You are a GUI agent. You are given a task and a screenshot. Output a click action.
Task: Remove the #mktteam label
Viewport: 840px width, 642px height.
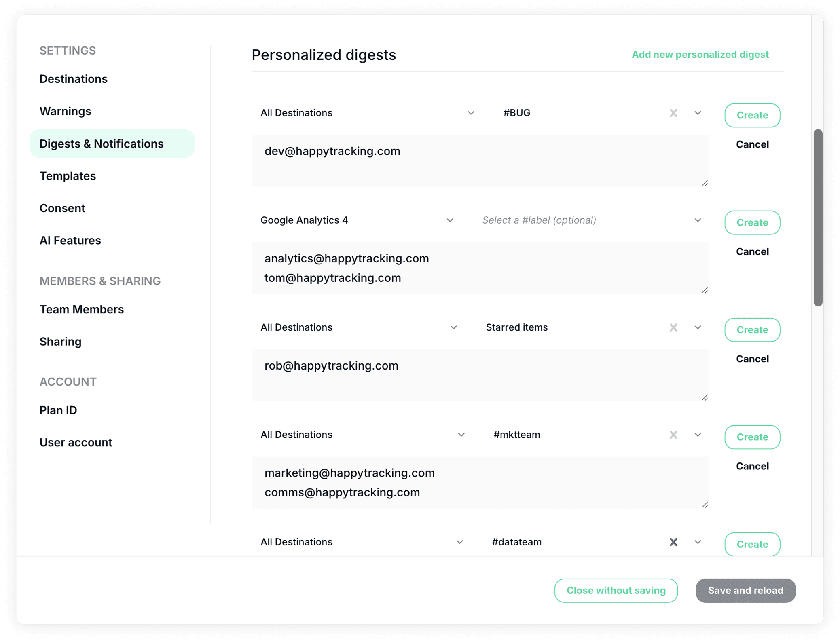(x=673, y=435)
